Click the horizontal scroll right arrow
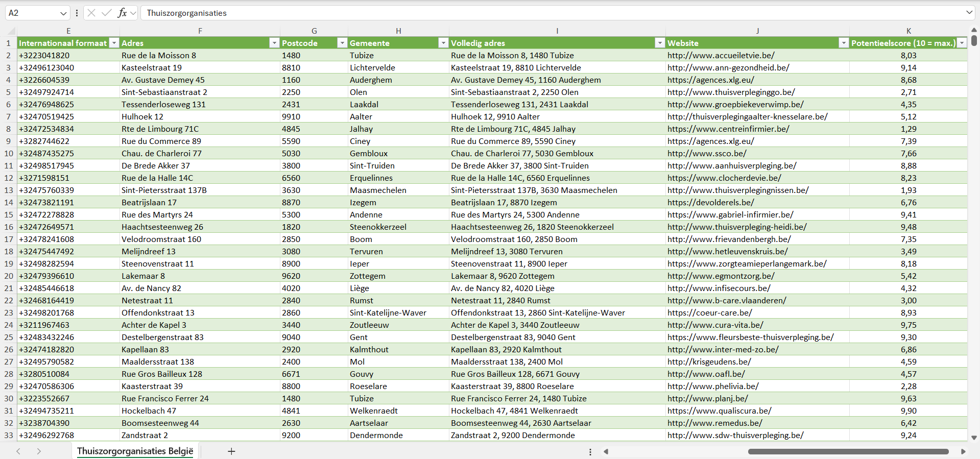 (963, 451)
